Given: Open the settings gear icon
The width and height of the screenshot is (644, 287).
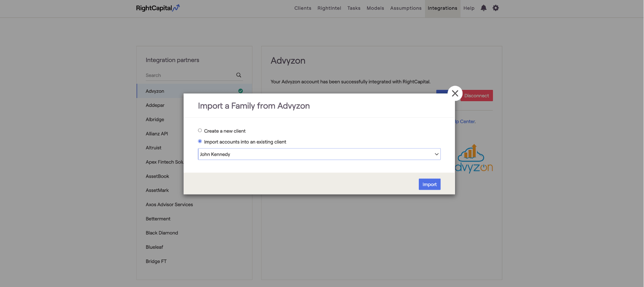Looking at the screenshot, I should coord(496,8).
